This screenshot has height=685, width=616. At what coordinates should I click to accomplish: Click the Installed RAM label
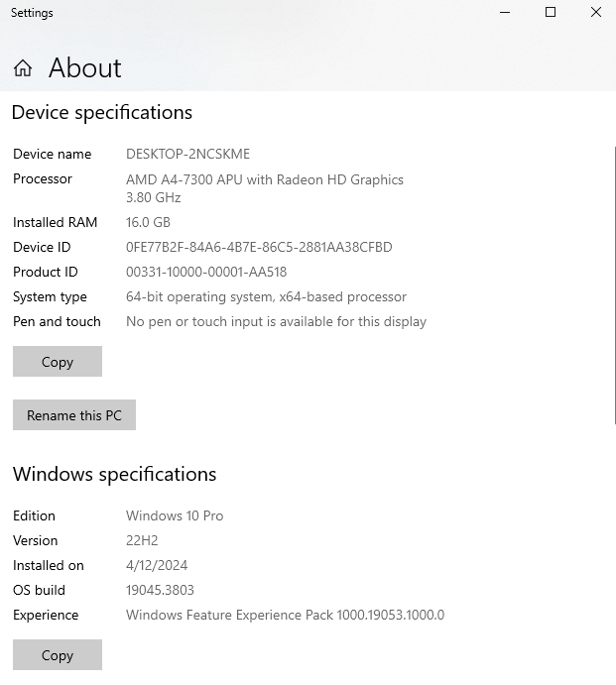coord(56,222)
